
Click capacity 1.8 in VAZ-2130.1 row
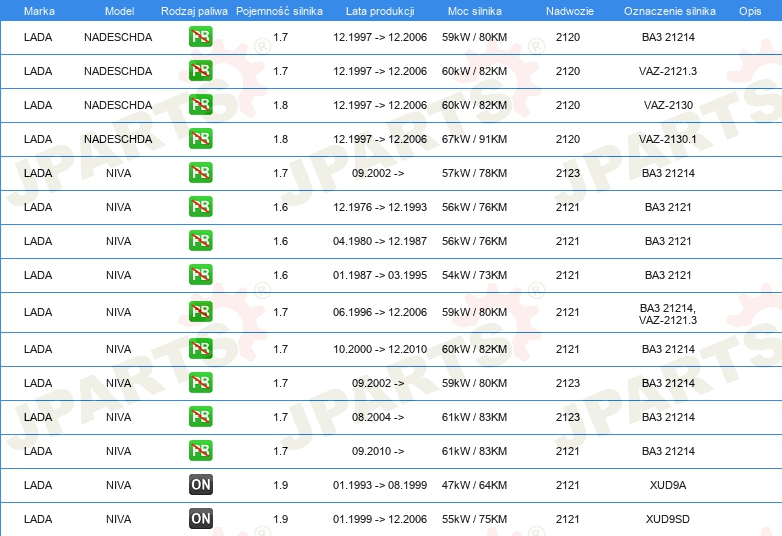280,139
